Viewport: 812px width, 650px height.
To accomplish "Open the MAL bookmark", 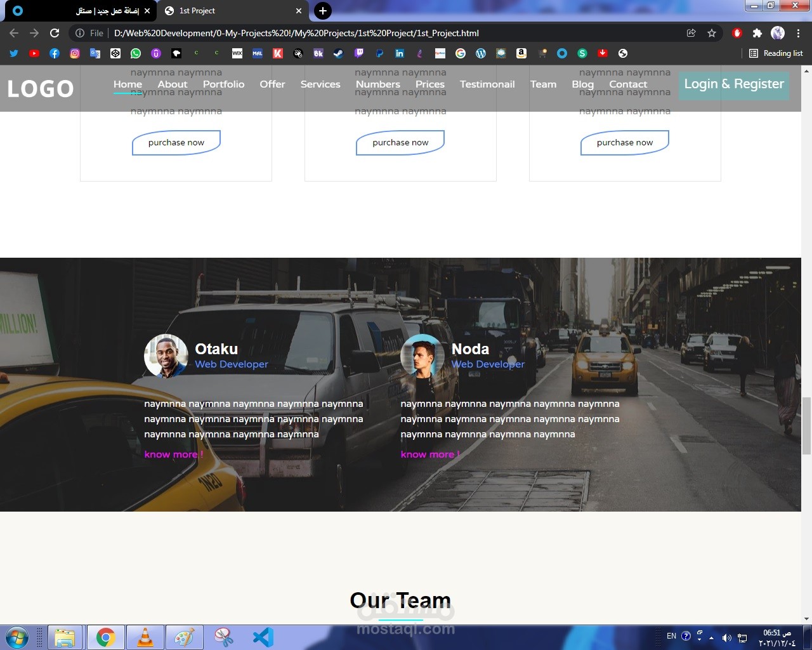I will pos(258,53).
